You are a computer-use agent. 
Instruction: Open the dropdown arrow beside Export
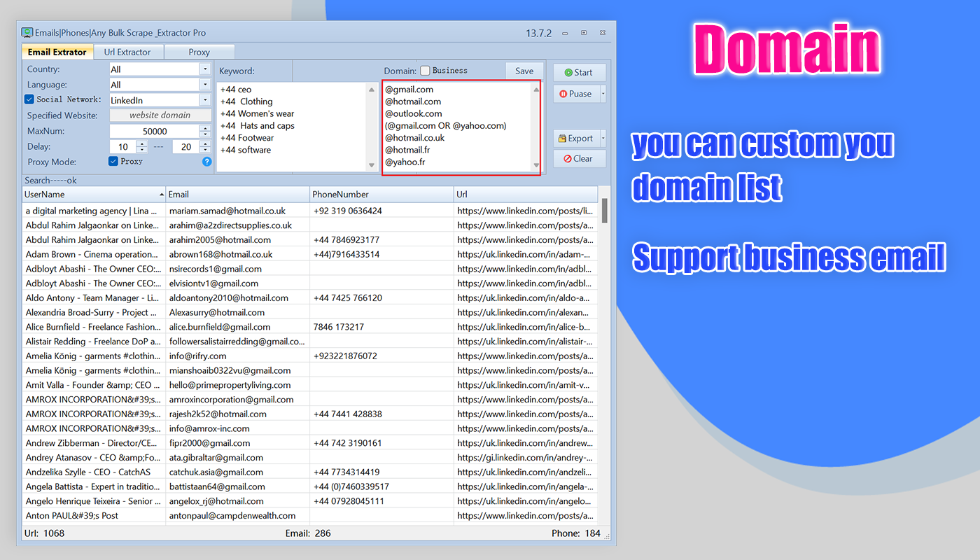[x=603, y=139]
